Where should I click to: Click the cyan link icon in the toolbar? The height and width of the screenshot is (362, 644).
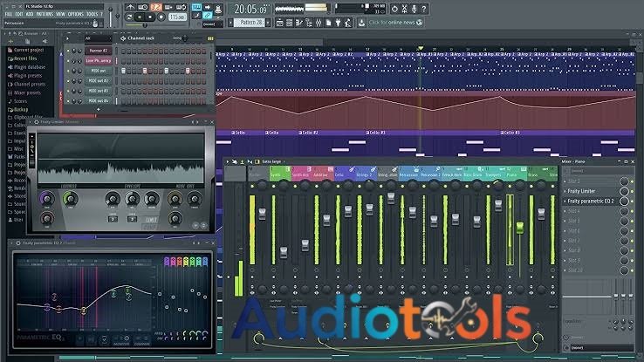[x=208, y=16]
